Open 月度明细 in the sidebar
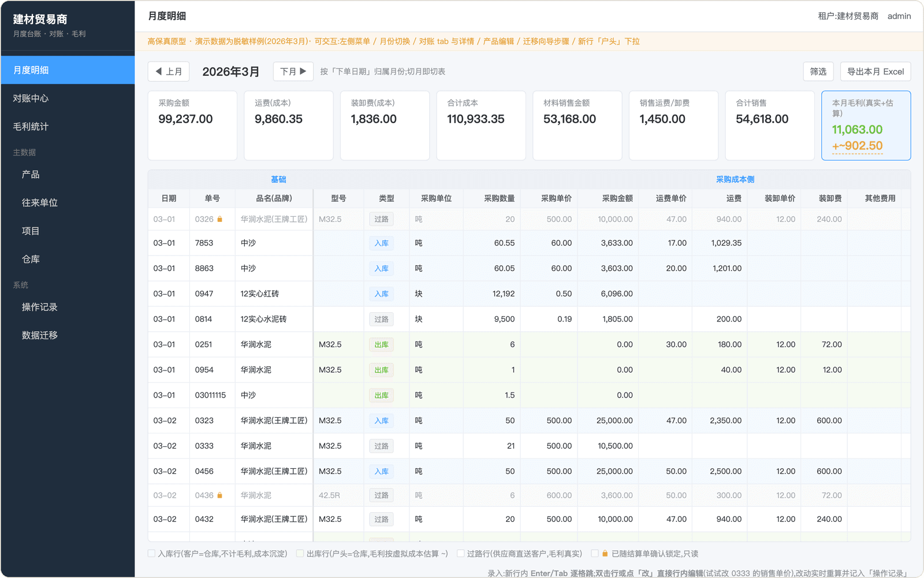This screenshot has width=924, height=578. coord(68,70)
